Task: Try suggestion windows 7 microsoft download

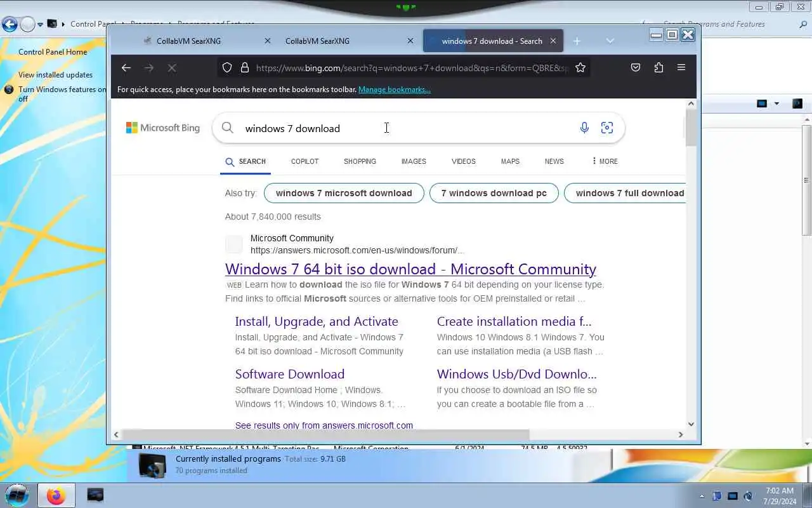Action: [344, 193]
